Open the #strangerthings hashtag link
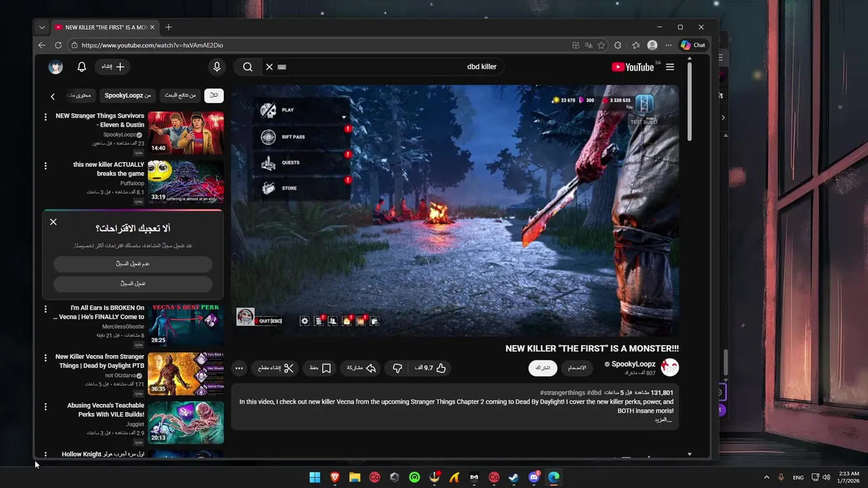868x488 pixels. click(562, 393)
